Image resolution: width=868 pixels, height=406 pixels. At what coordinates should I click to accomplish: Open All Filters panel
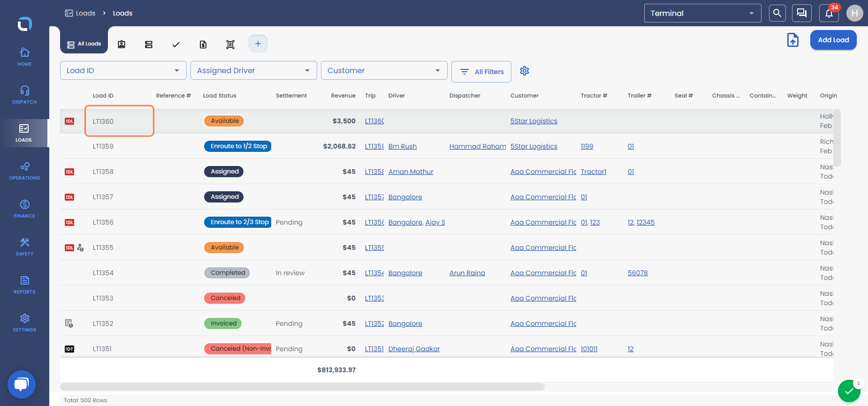pos(481,72)
